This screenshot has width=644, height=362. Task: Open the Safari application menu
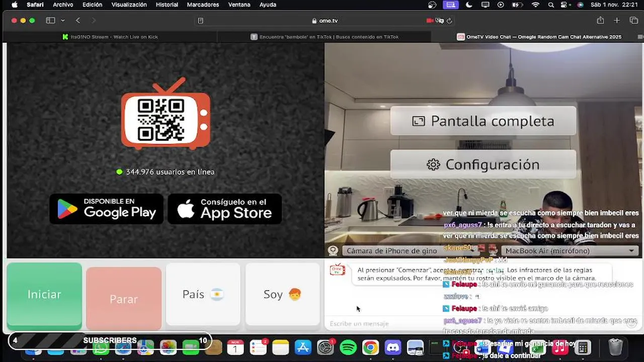coord(35,5)
